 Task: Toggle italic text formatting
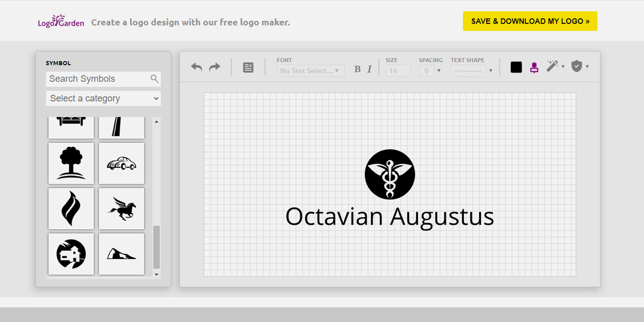(x=369, y=69)
